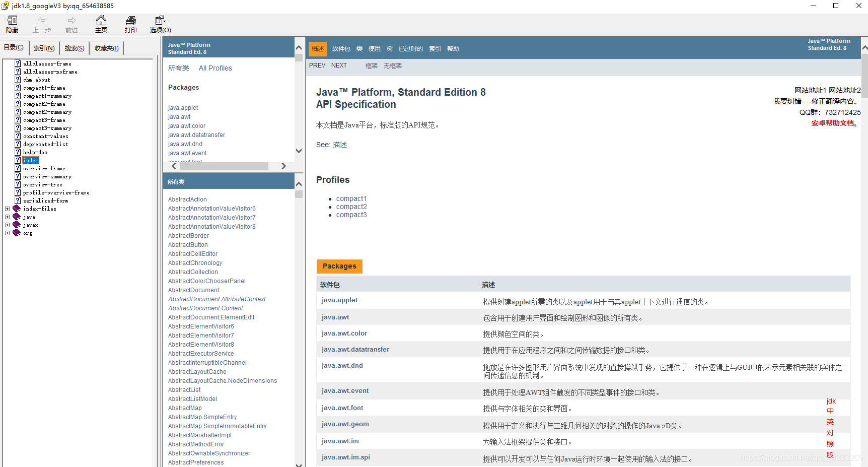Open the 帮助 help navigation item

[x=453, y=49]
